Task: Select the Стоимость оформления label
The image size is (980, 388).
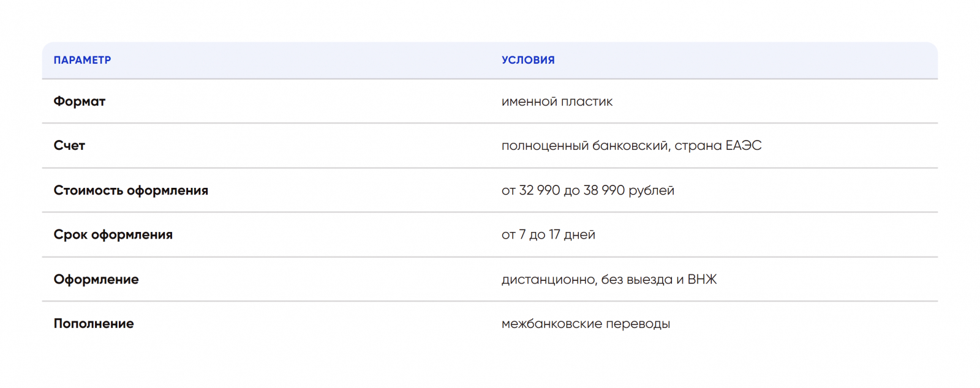Action: point(130,190)
